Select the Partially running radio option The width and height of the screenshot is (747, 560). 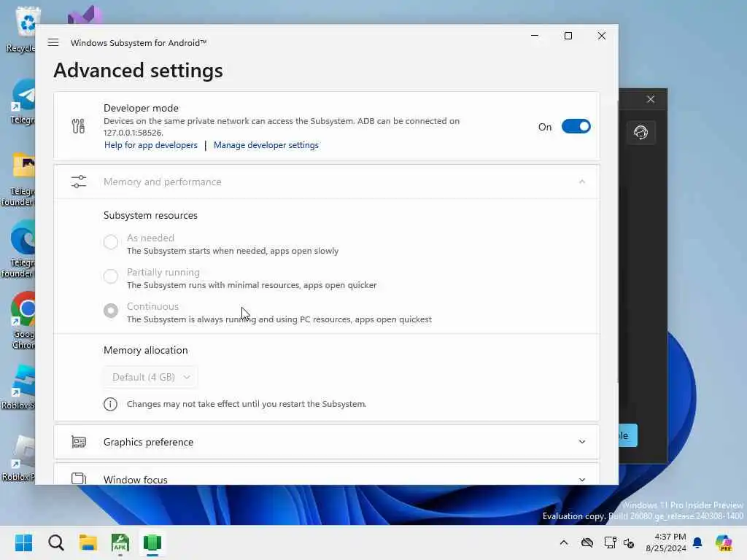(x=111, y=276)
